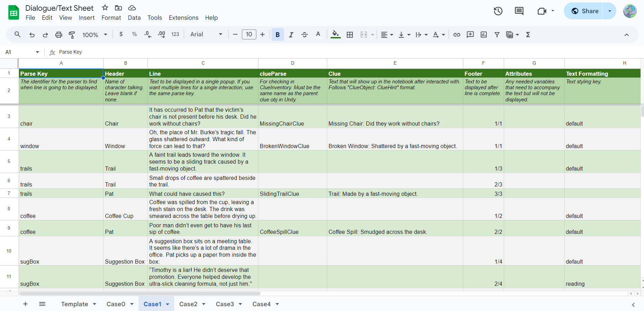The height and width of the screenshot is (311, 644).
Task: Toggle italic formatting
Action: [x=291, y=35]
